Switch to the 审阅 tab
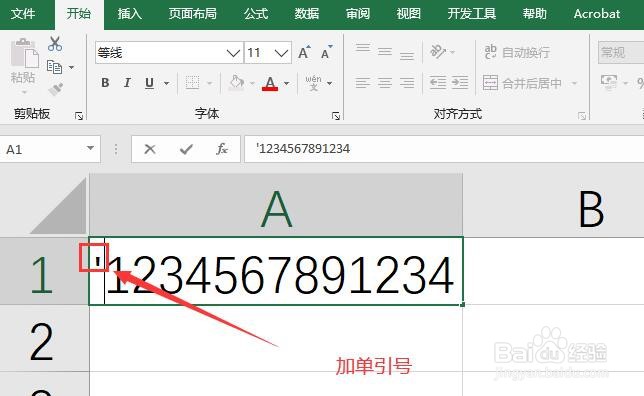This screenshot has height=396, width=644. (358, 14)
